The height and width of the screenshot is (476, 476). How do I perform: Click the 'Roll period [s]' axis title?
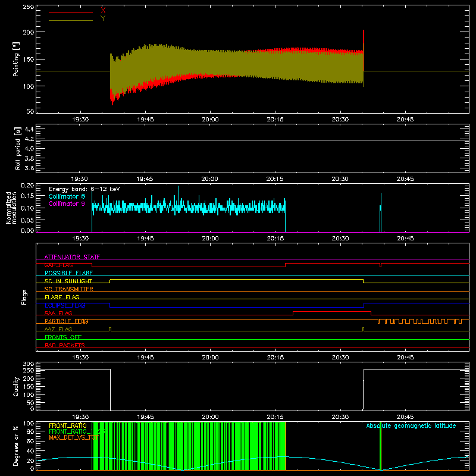(x=18, y=148)
